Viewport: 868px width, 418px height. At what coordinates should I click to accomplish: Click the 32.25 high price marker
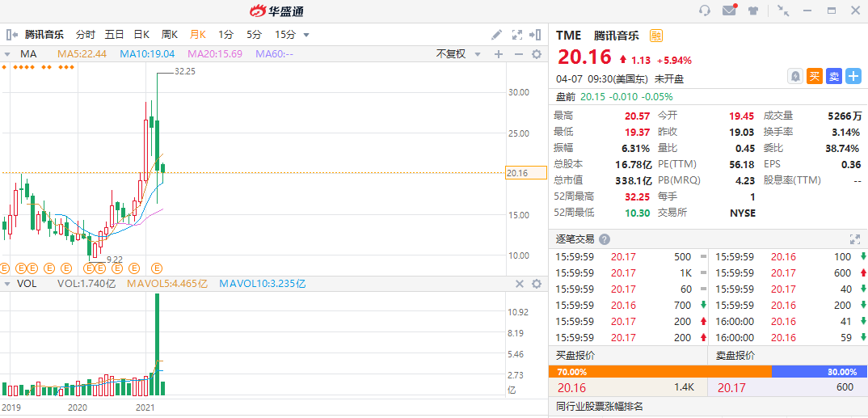click(185, 71)
